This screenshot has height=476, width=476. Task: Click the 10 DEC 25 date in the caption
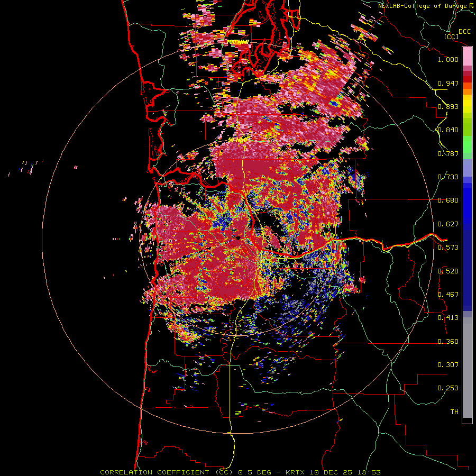332,472
